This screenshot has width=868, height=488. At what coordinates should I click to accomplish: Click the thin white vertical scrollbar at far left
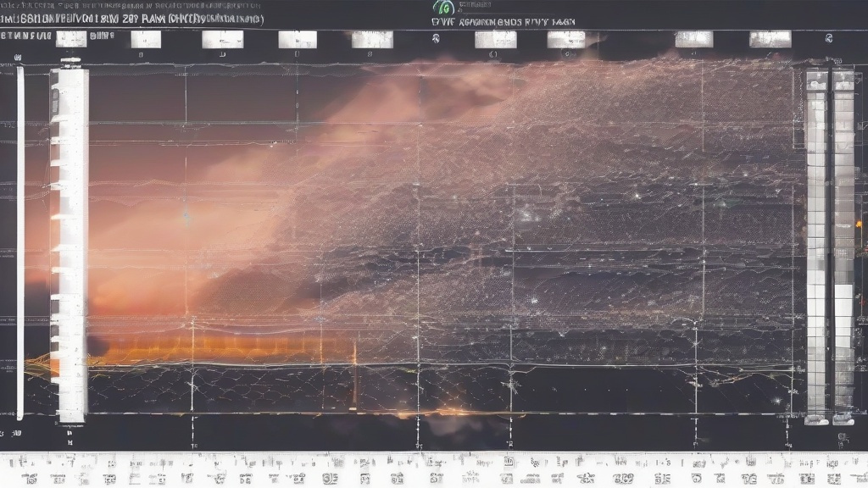click(20, 242)
